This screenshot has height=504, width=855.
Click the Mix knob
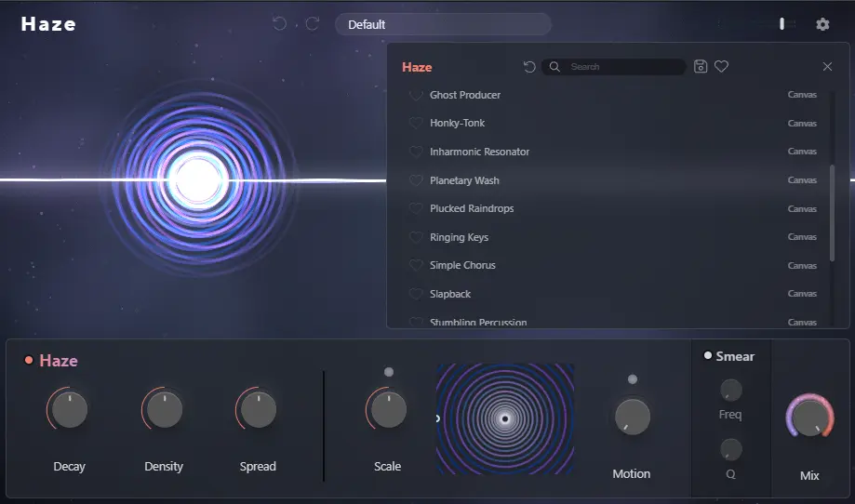[809, 416]
